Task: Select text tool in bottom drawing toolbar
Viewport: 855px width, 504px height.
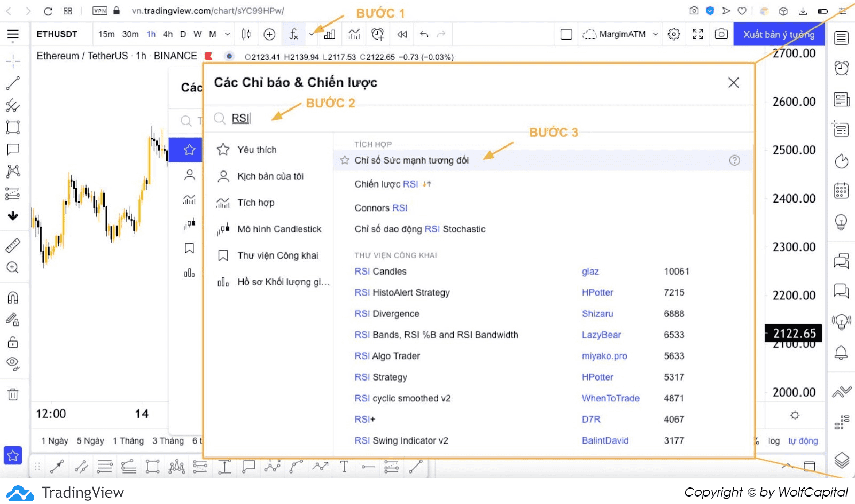Action: point(344,467)
